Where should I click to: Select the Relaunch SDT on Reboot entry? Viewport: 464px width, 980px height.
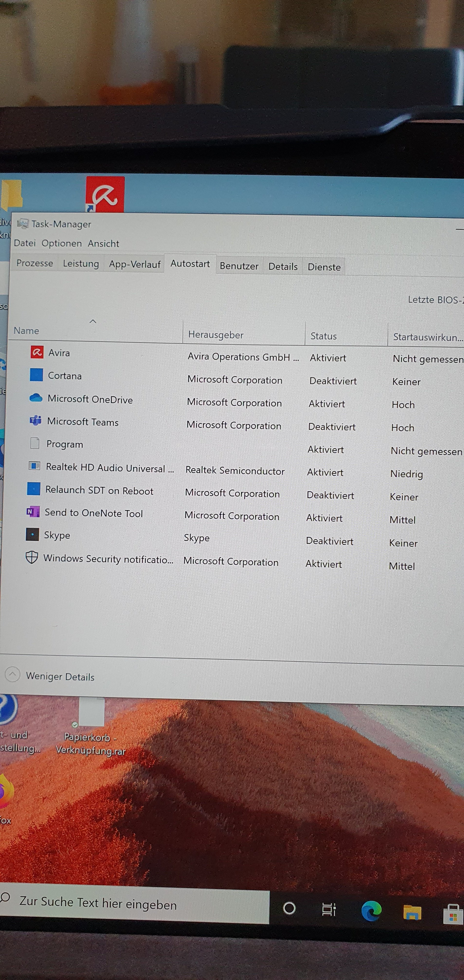tap(99, 491)
